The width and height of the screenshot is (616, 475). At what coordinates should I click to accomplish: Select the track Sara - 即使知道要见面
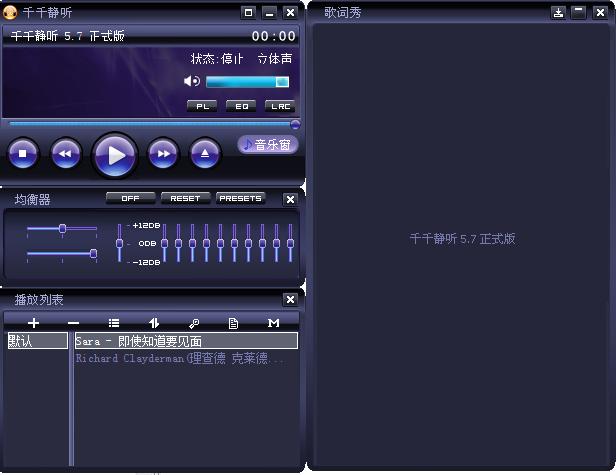click(x=186, y=341)
